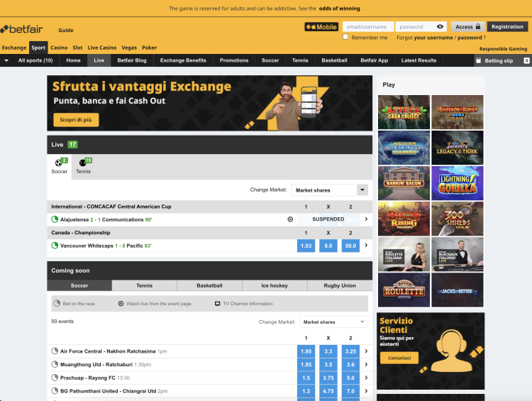Open the Betfair App menu item
The height and width of the screenshot is (401, 532).
374,60
